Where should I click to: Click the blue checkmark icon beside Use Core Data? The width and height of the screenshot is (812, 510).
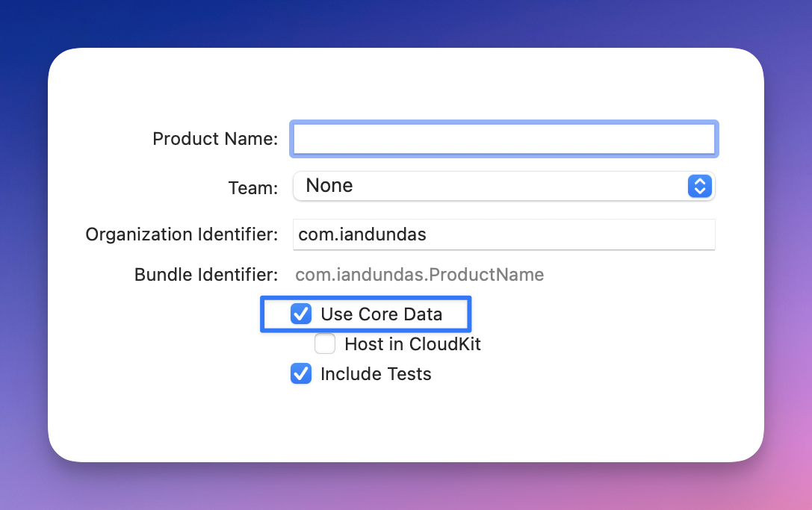click(301, 314)
